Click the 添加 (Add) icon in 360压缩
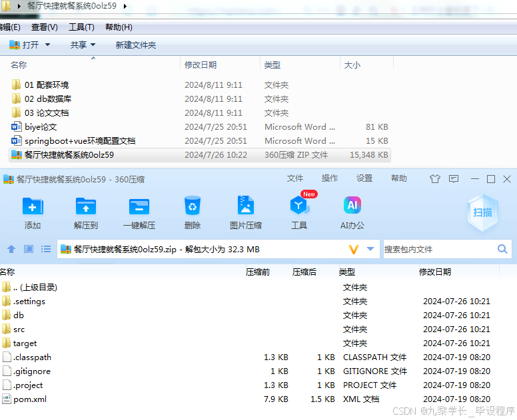 (x=33, y=207)
